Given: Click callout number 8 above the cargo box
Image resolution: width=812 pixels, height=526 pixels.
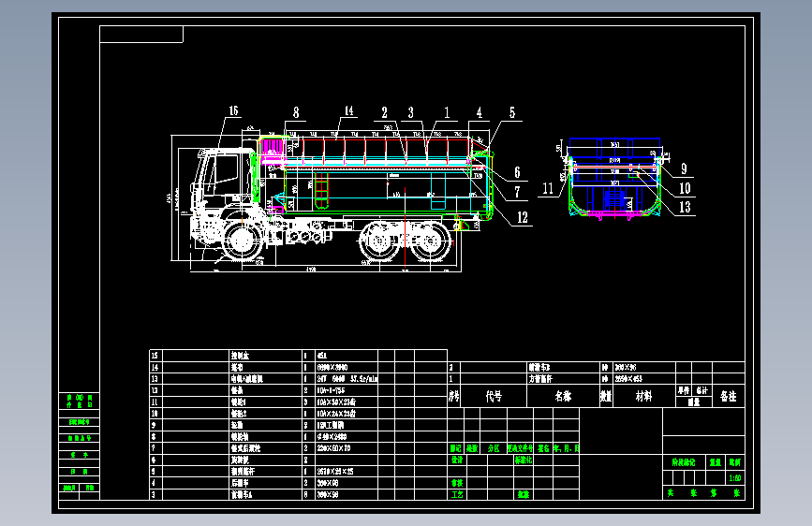Looking at the screenshot, I should pyautogui.click(x=296, y=112).
